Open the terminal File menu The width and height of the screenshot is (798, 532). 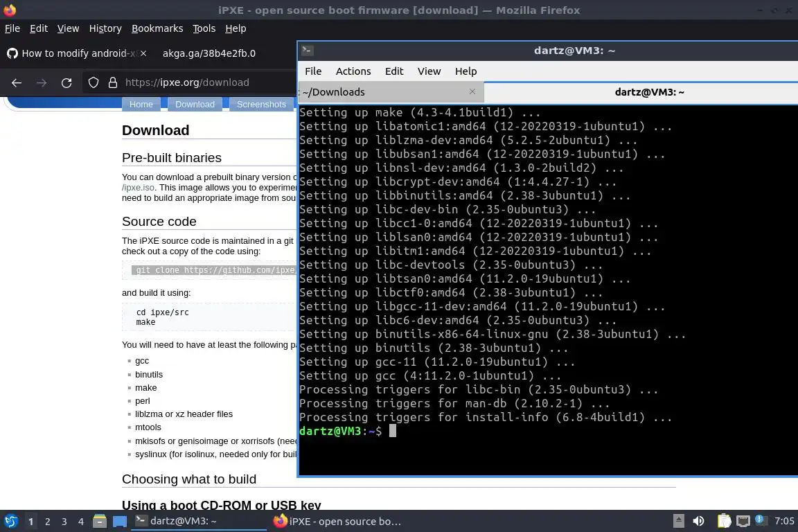pyautogui.click(x=313, y=71)
